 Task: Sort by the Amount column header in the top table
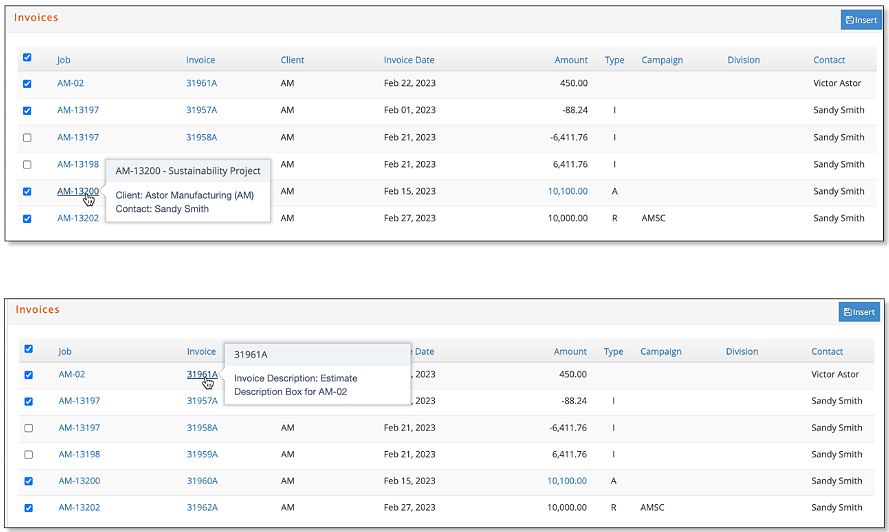pos(571,60)
